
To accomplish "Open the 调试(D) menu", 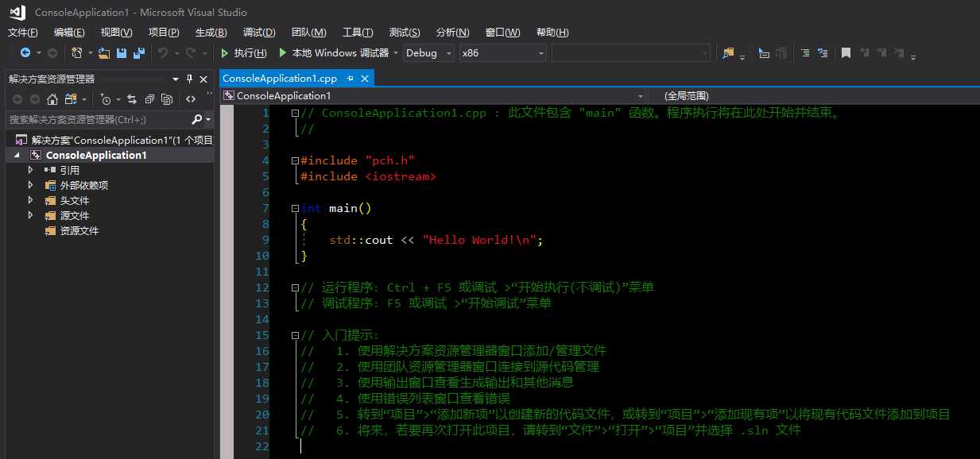I will (x=259, y=32).
